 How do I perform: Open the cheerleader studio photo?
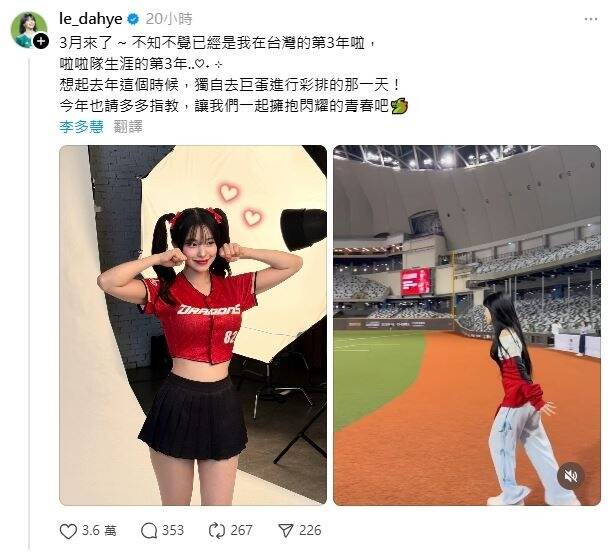point(193,325)
